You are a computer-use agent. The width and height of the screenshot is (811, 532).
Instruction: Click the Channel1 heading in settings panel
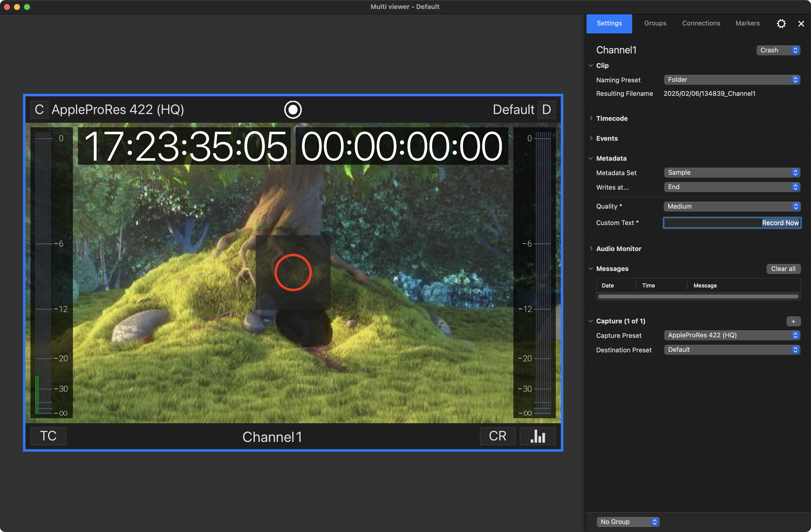[x=616, y=50]
